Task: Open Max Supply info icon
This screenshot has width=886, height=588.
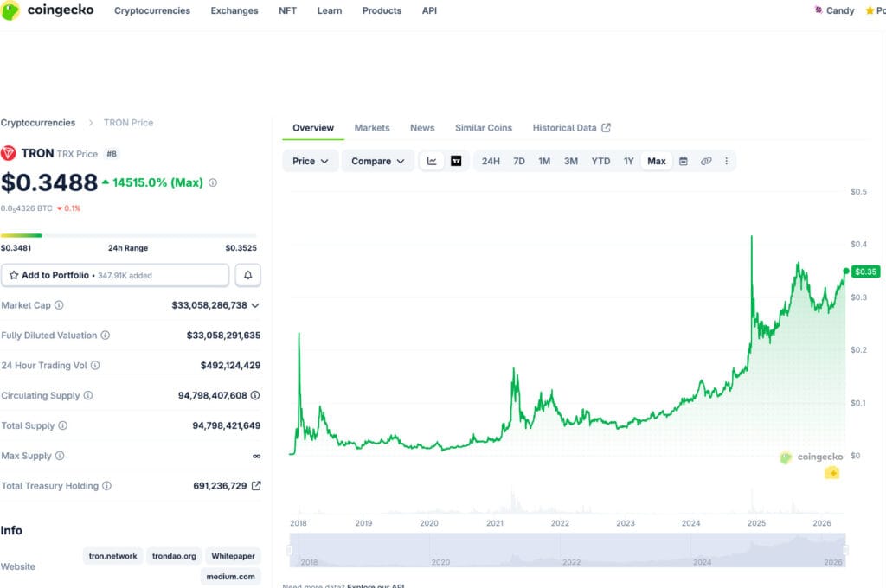Action: click(x=60, y=455)
